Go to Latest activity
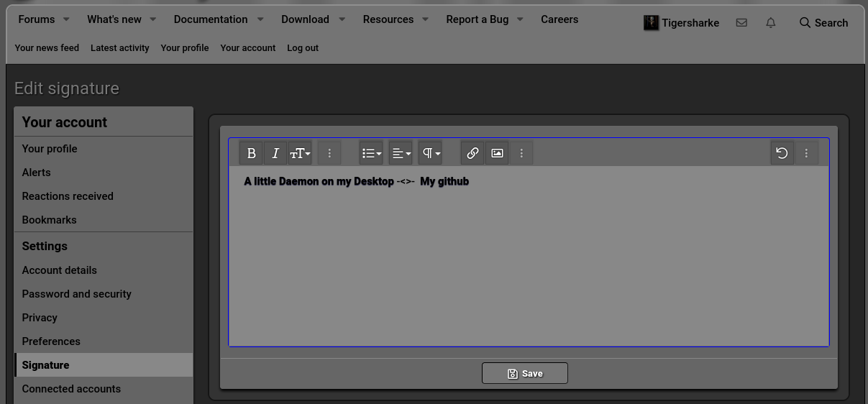The width and height of the screenshot is (868, 404). tap(120, 48)
